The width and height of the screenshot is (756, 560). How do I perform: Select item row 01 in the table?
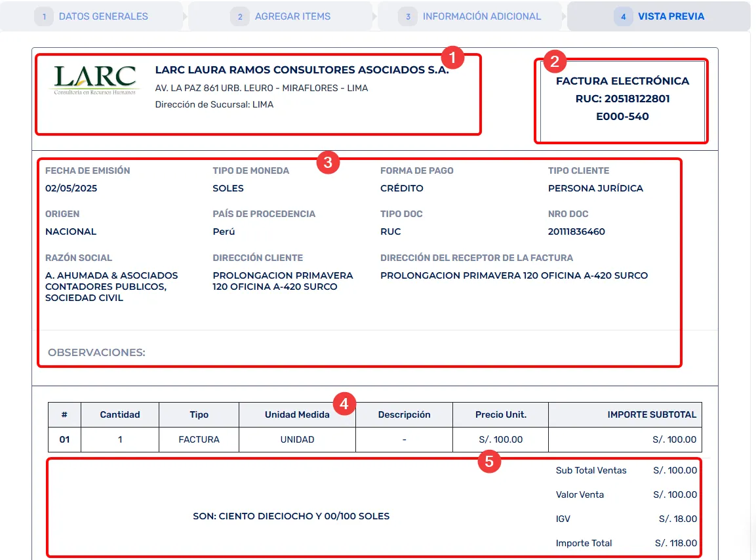(x=64, y=439)
